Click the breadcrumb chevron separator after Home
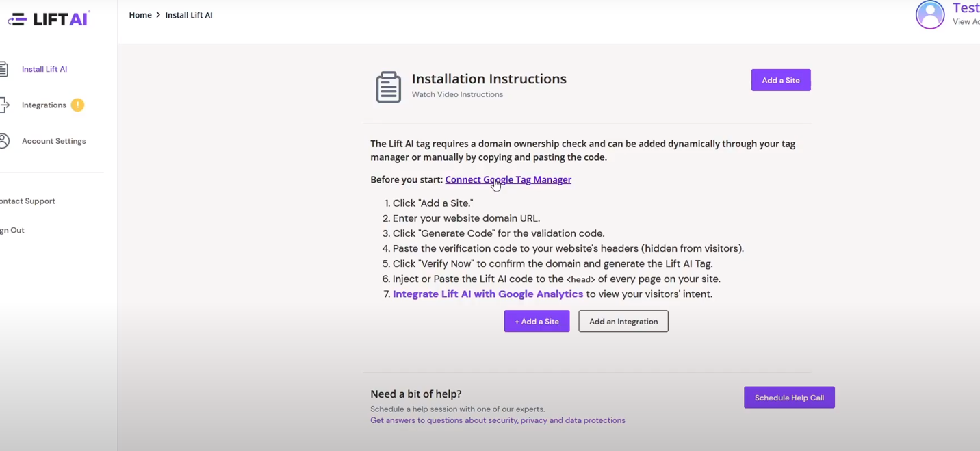The image size is (980, 451). [x=158, y=15]
